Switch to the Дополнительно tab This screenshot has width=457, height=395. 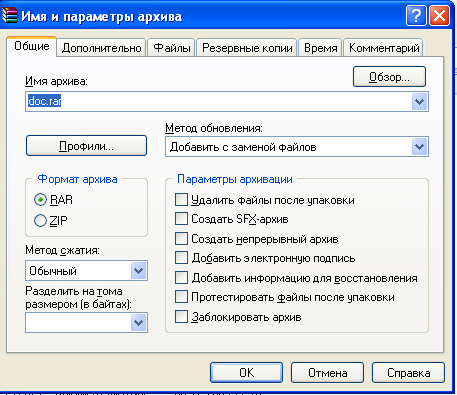[x=101, y=48]
